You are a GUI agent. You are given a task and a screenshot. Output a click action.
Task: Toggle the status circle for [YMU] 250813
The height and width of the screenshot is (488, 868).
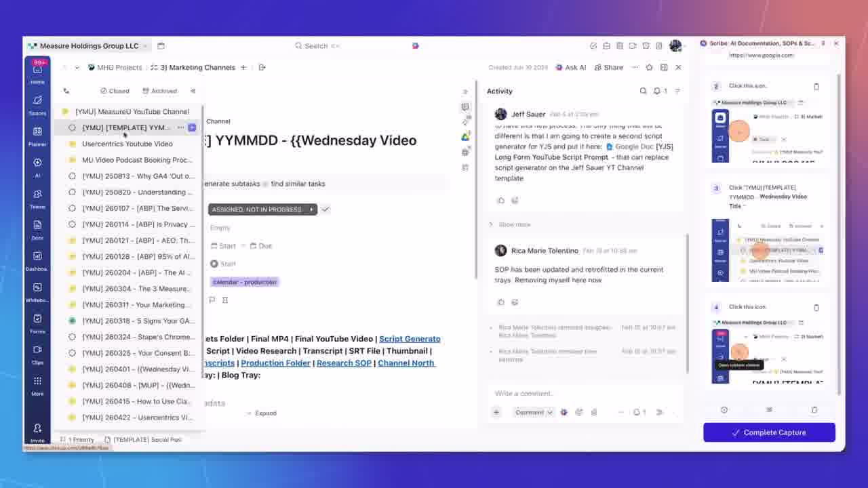click(x=71, y=176)
